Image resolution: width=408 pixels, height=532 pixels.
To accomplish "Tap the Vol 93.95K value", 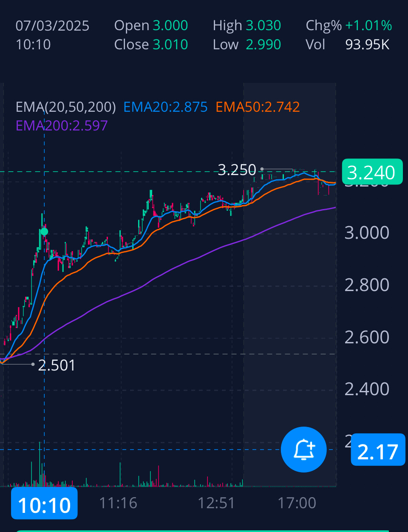I will click(348, 44).
